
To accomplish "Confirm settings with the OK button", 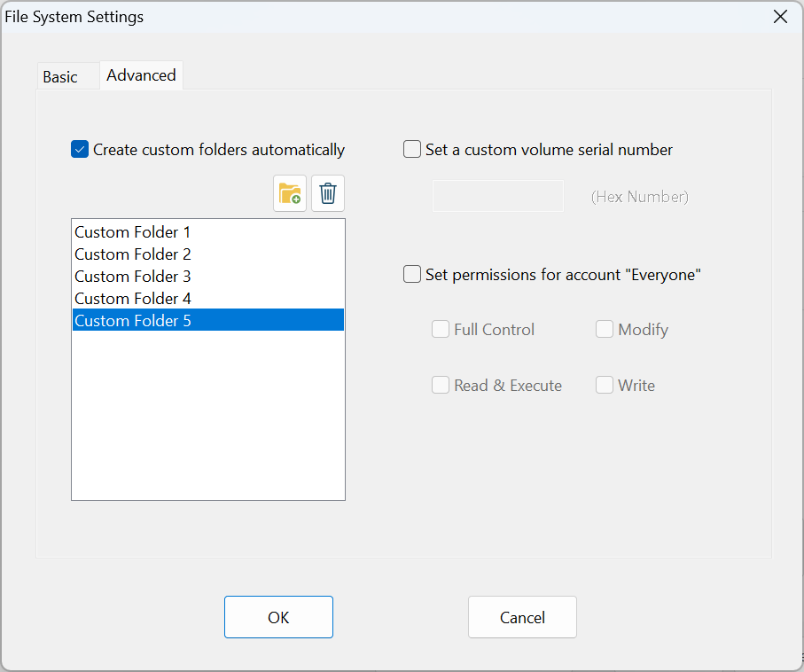I will [x=278, y=617].
